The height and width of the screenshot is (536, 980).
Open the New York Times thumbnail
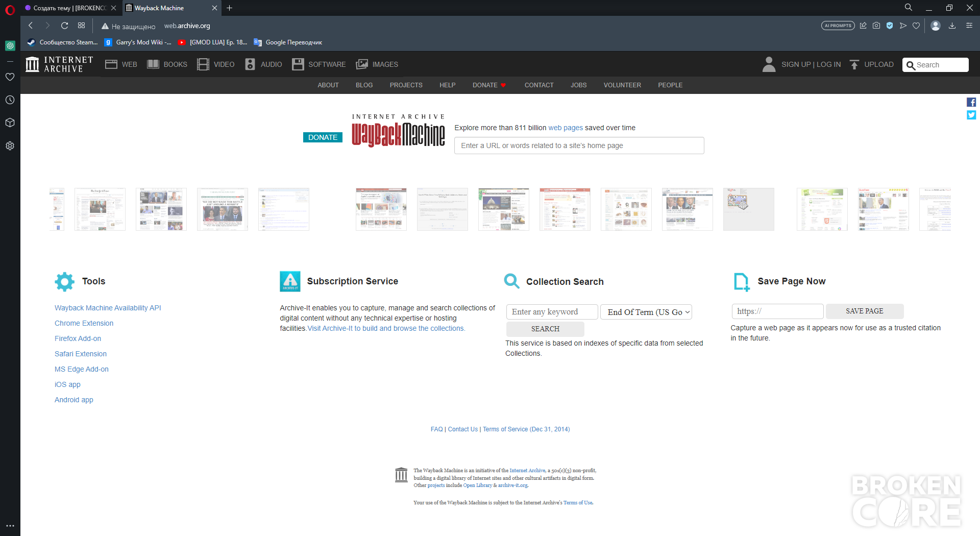(x=100, y=209)
